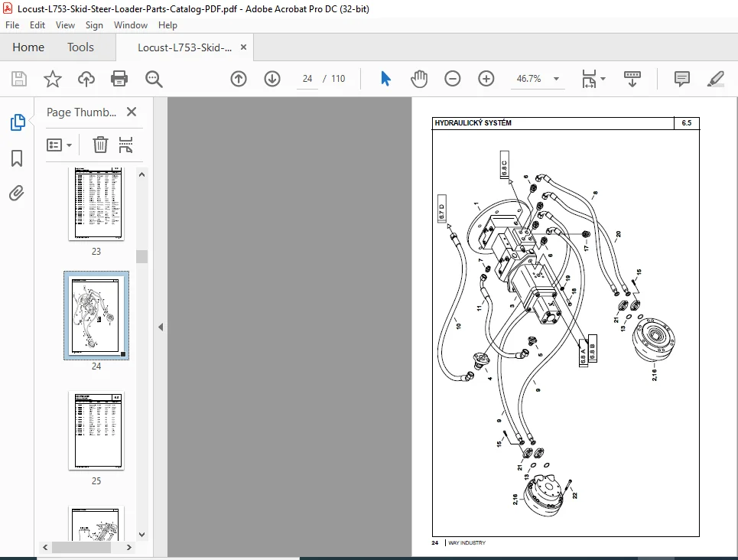Click the thumbnail horizontal scrollbar handle

click(81, 547)
